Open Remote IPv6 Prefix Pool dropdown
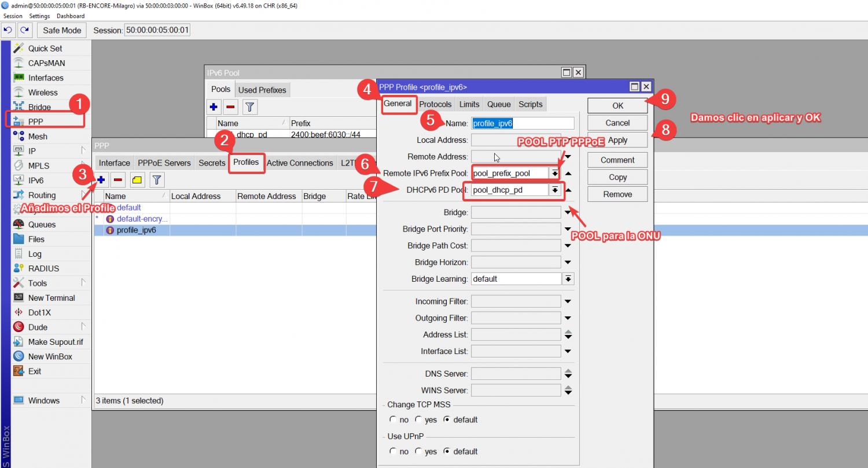The width and height of the screenshot is (868, 468). [554, 173]
